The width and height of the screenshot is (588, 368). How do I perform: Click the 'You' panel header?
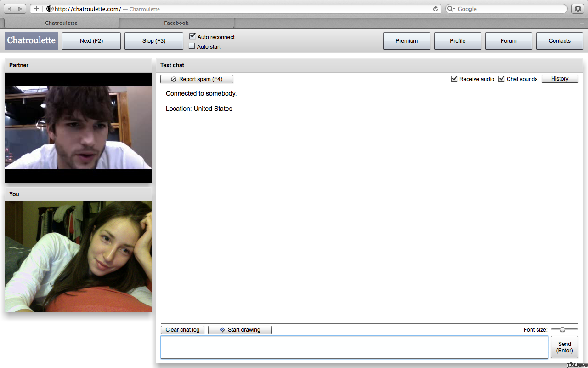click(78, 194)
